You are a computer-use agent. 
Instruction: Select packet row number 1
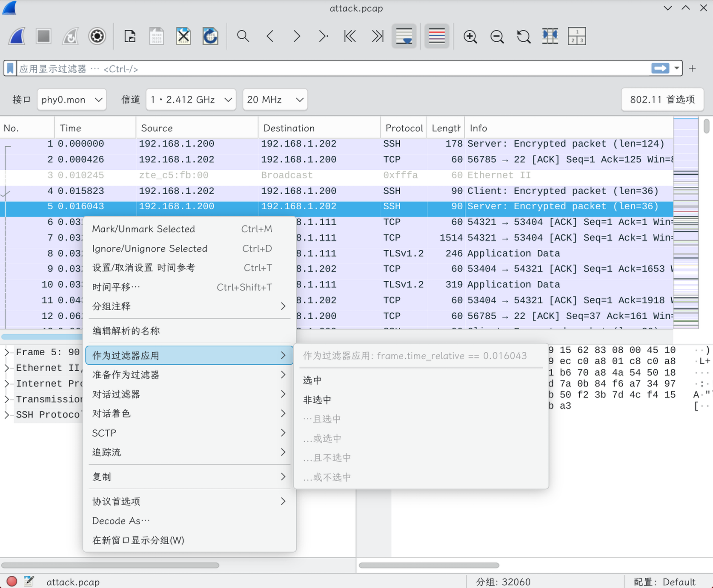pos(336,144)
